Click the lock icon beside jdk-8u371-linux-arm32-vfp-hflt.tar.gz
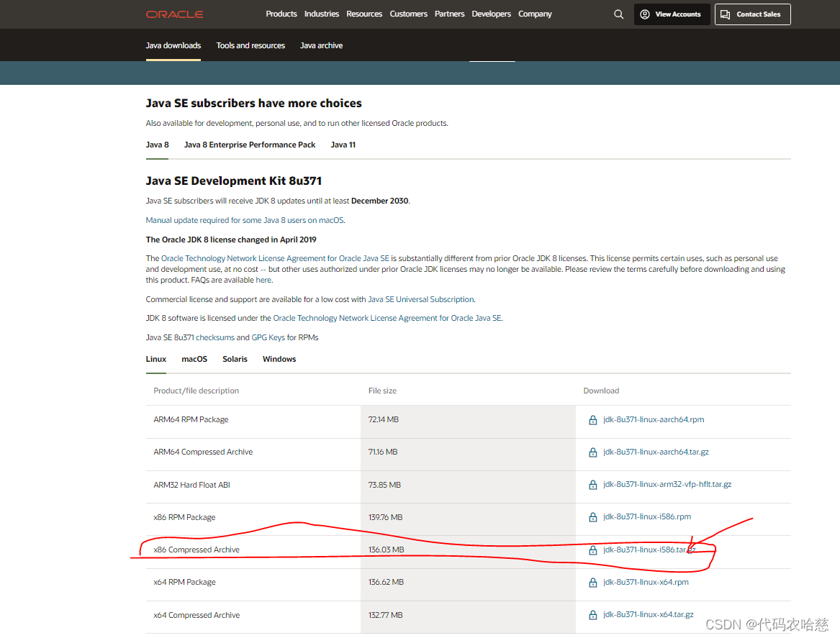 (592, 484)
